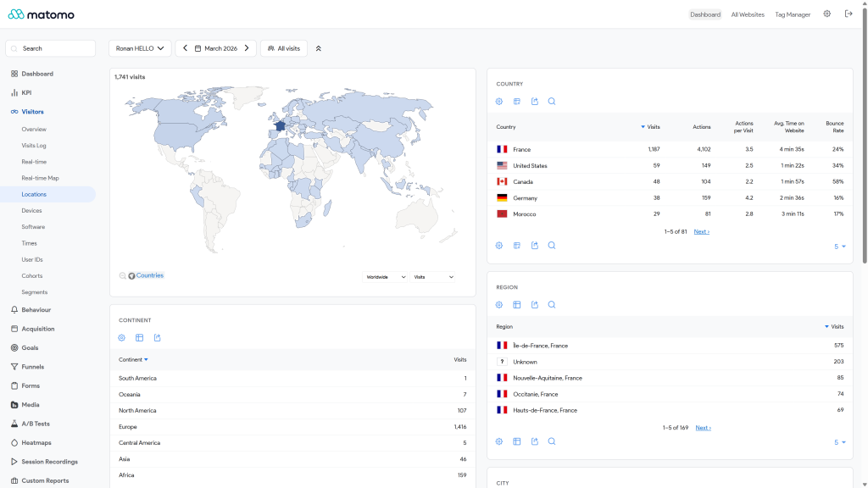Click the Country widget search icon

pyautogui.click(x=552, y=102)
